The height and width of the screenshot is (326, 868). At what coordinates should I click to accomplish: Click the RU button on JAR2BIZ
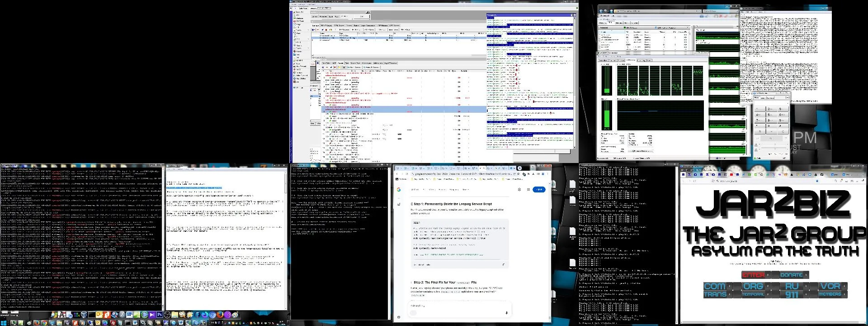pos(792,286)
